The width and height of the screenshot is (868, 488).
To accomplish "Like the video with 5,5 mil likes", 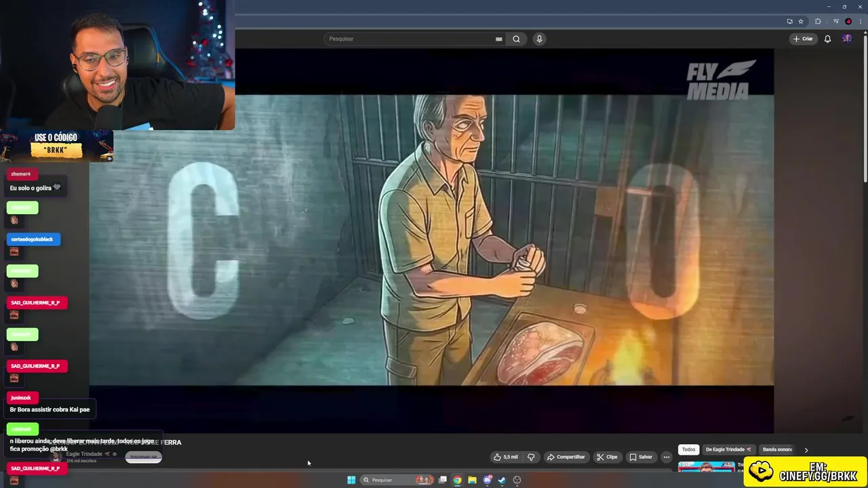I will pos(506,457).
